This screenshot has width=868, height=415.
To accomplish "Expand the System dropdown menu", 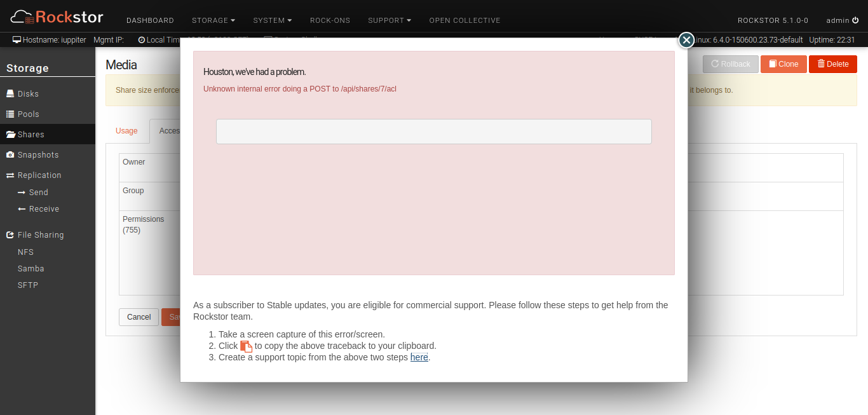I will click(272, 20).
